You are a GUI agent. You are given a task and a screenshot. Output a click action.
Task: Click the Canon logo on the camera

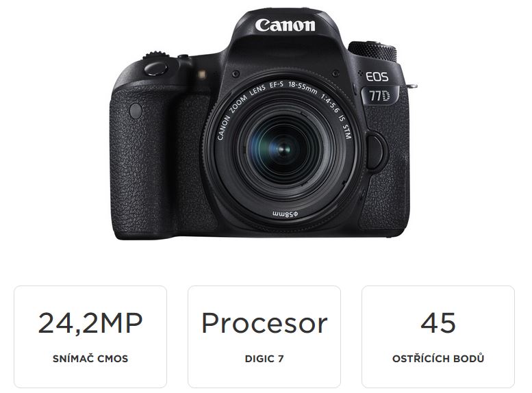pos(285,25)
